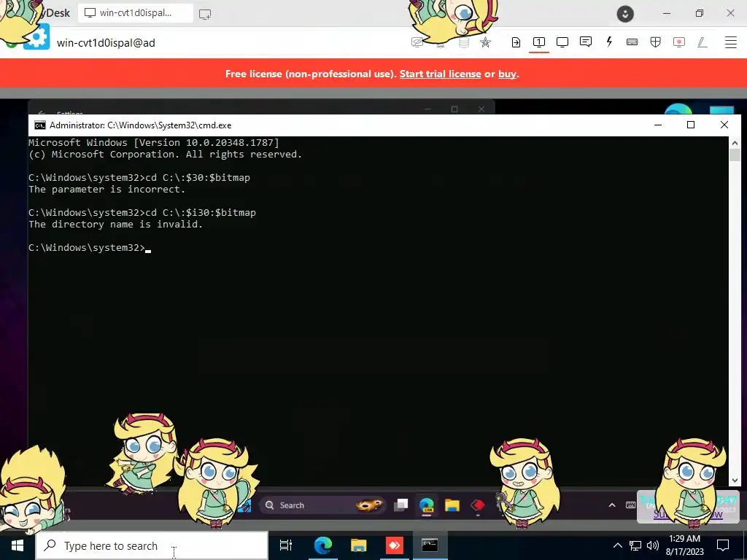Click the cmd vertical scrollbar thumb
This screenshot has height=560, width=747.
(734, 155)
